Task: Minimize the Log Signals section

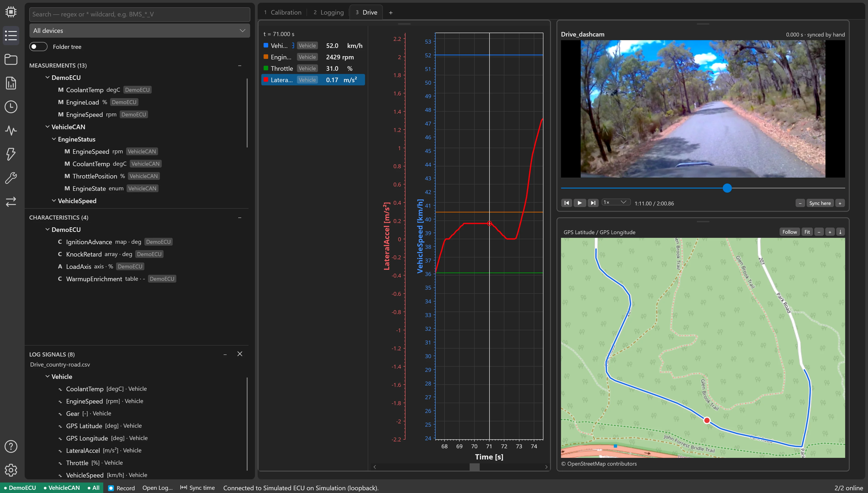Action: click(x=225, y=354)
